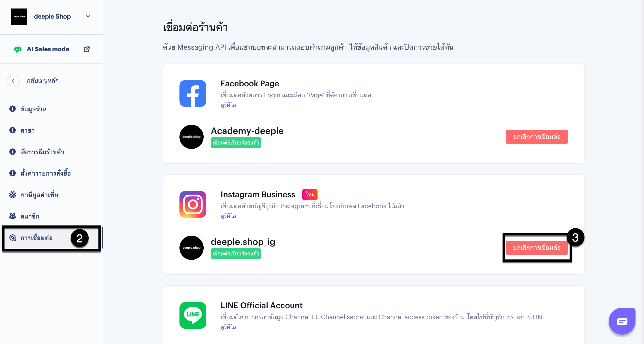The width and height of the screenshot is (644, 344).
Task: Open the AI Sales mode external link icon
Action: 87,49
